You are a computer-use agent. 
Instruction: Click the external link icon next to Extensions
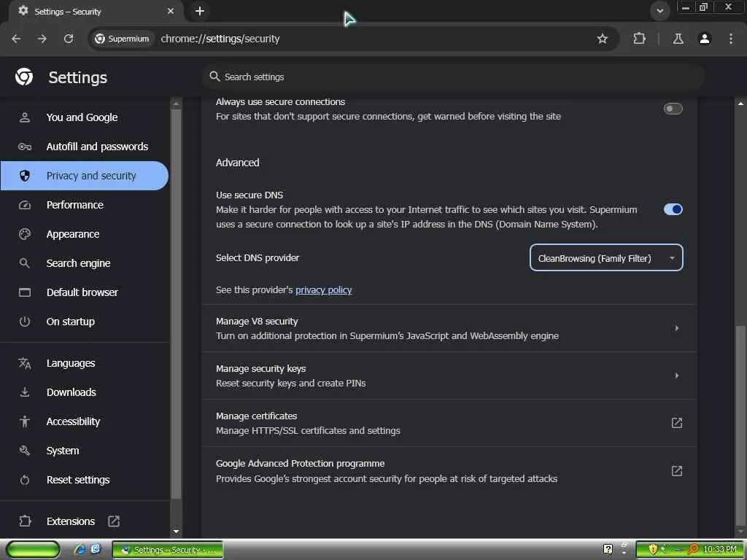coord(113,521)
